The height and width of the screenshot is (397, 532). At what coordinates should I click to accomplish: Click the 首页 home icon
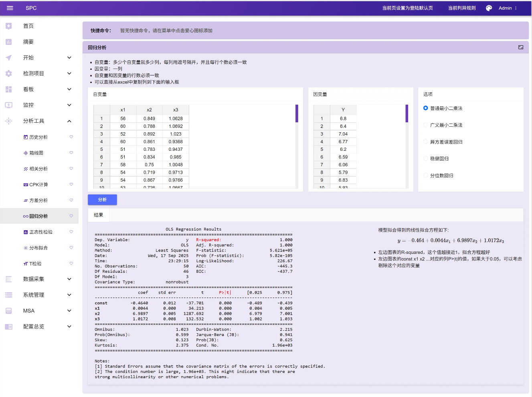9,26
